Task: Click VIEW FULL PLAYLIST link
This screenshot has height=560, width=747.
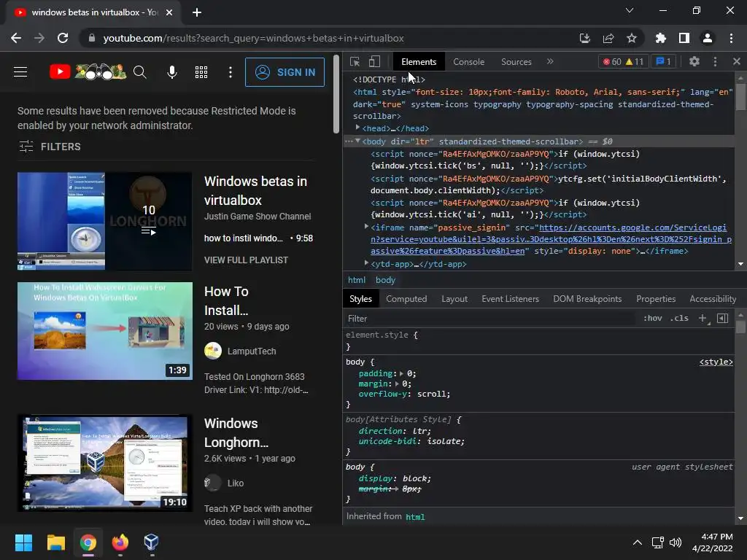Action: (246, 260)
